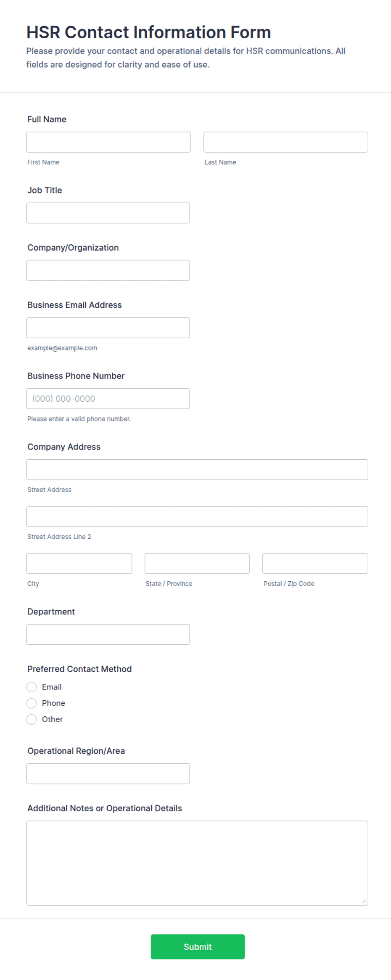Focus the City field
391x980 pixels.
point(79,564)
